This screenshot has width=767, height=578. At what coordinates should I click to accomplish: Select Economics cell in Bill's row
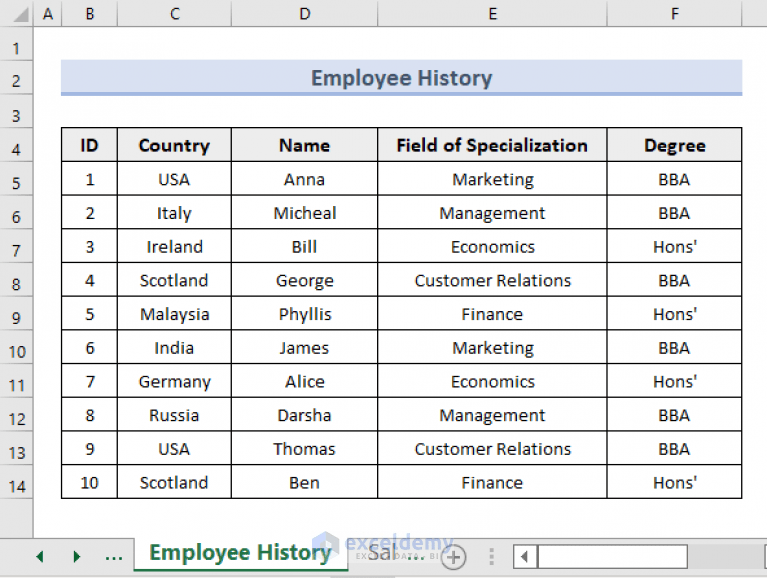point(492,246)
